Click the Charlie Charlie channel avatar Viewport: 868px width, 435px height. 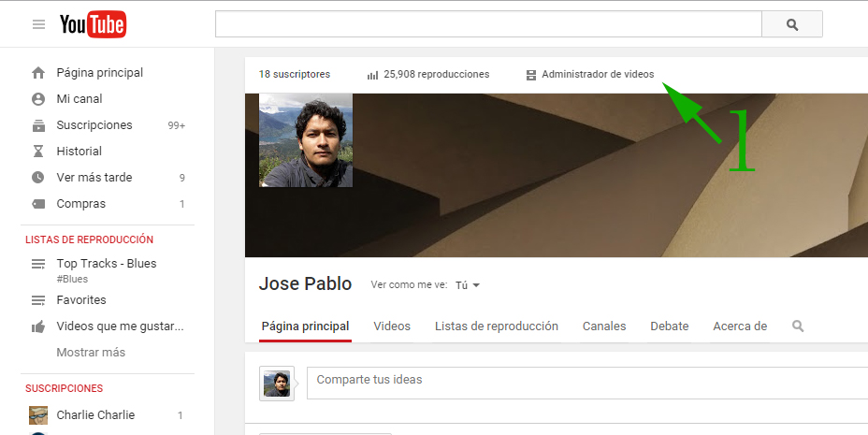pyautogui.click(x=38, y=415)
